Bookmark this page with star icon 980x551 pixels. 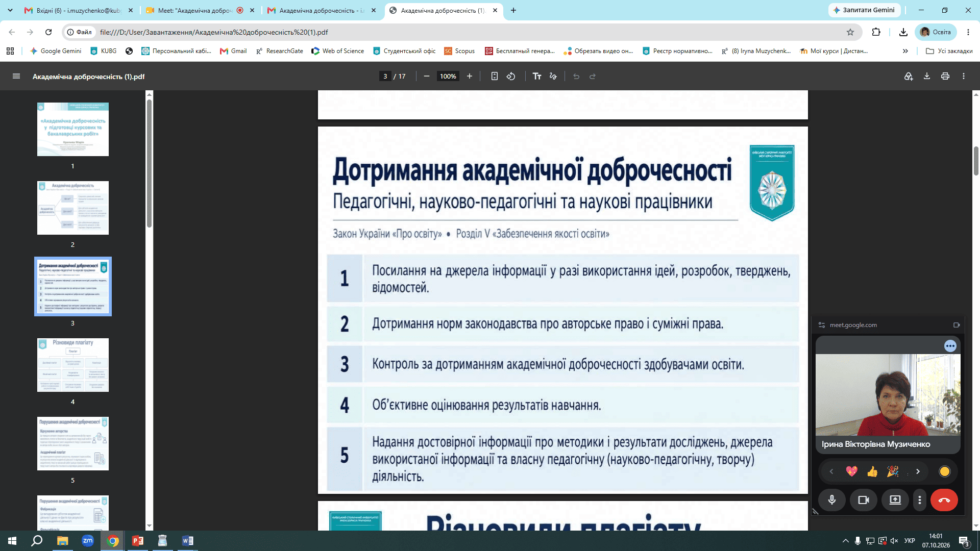tap(850, 32)
